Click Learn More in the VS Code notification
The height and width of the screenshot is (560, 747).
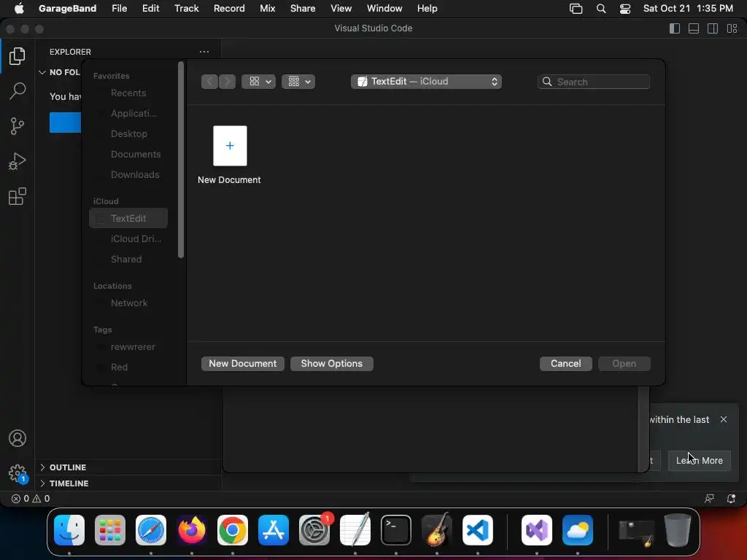pyautogui.click(x=700, y=461)
